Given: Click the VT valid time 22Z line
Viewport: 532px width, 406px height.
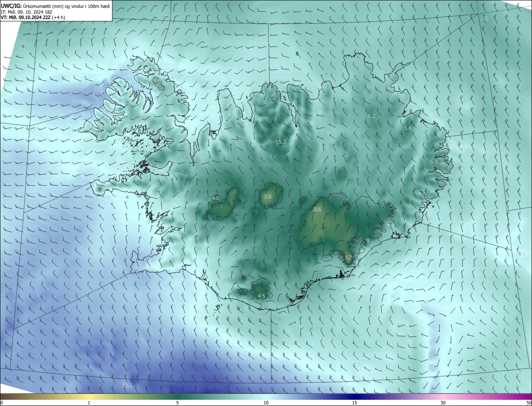Looking at the screenshot, I should pos(33,17).
